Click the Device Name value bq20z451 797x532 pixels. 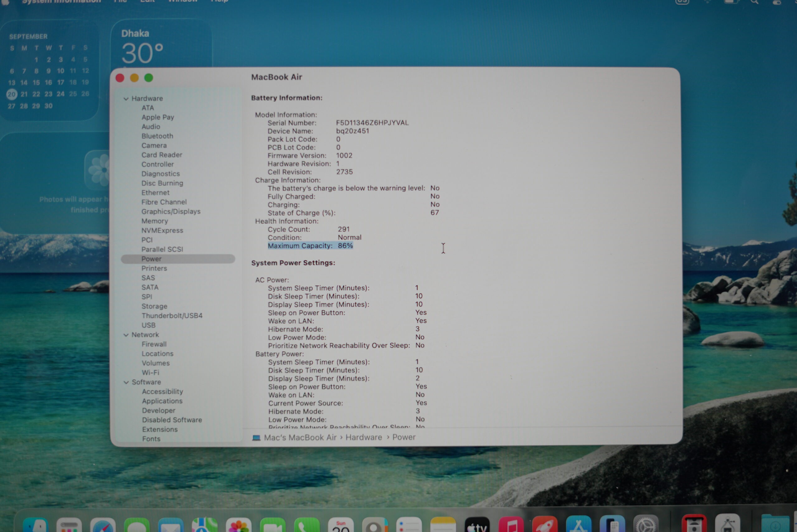tap(352, 131)
